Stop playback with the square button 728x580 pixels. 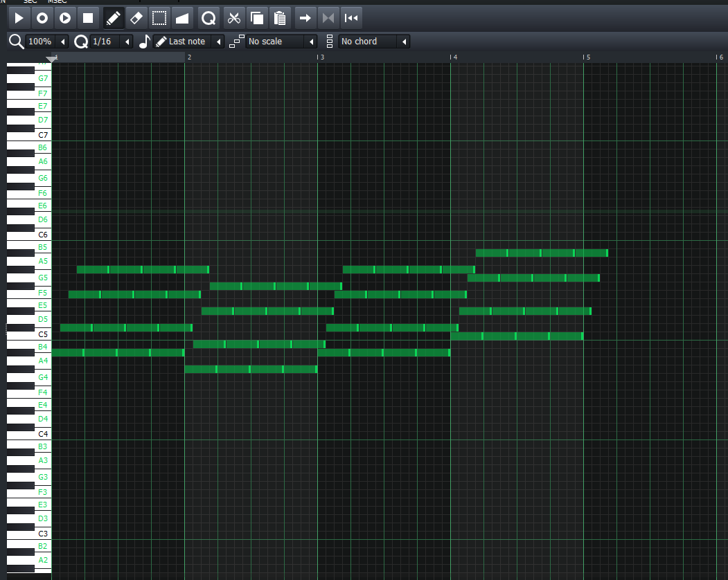(88, 18)
